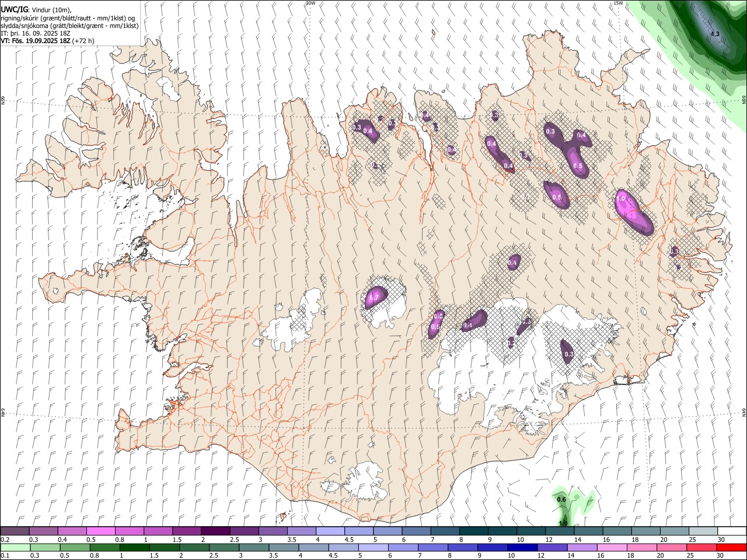Pick the white 30 swatch in snow legend
Screen dimensions: 747x560
pos(732,531)
